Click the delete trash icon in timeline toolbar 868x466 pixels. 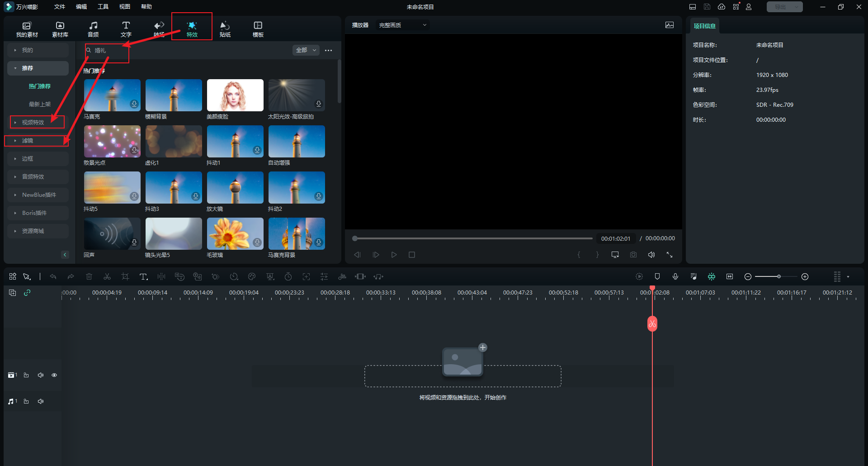pyautogui.click(x=89, y=276)
